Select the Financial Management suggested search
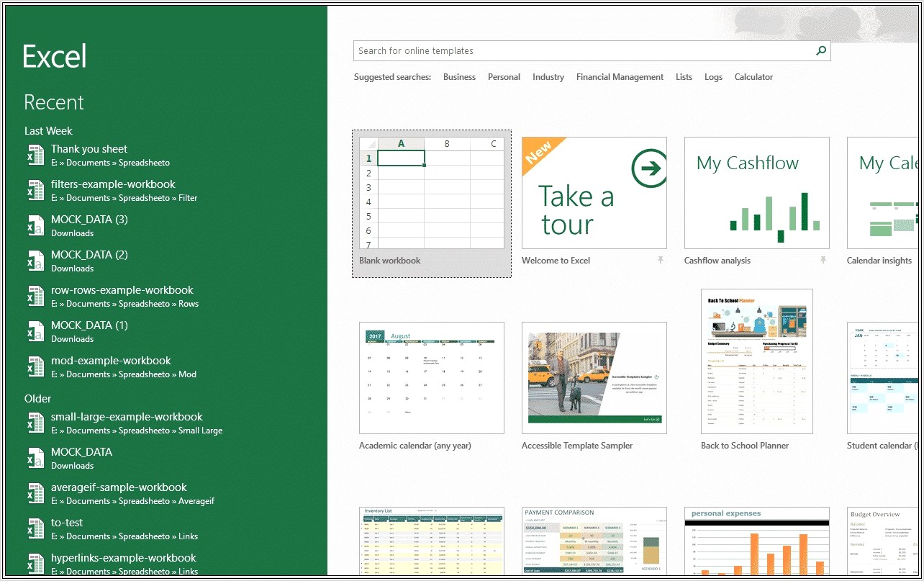This screenshot has width=924, height=581. [x=620, y=77]
